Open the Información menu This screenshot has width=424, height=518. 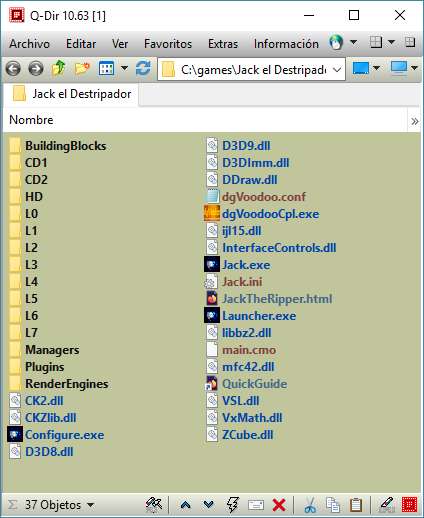286,44
